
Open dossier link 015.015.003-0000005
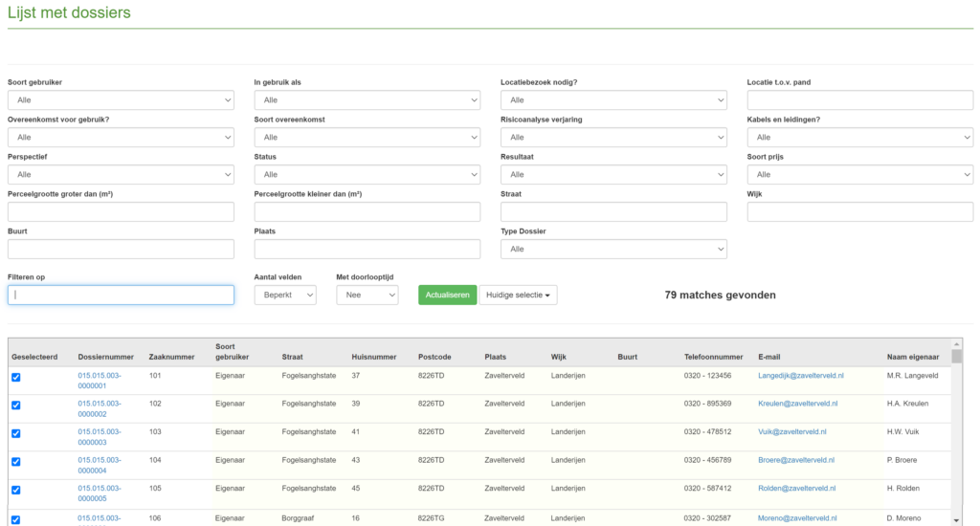click(100, 493)
